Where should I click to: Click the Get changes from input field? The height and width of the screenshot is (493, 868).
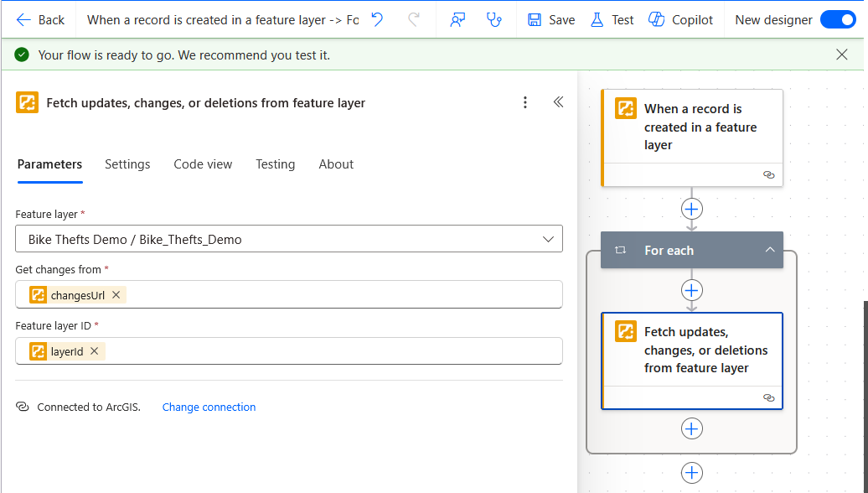289,294
